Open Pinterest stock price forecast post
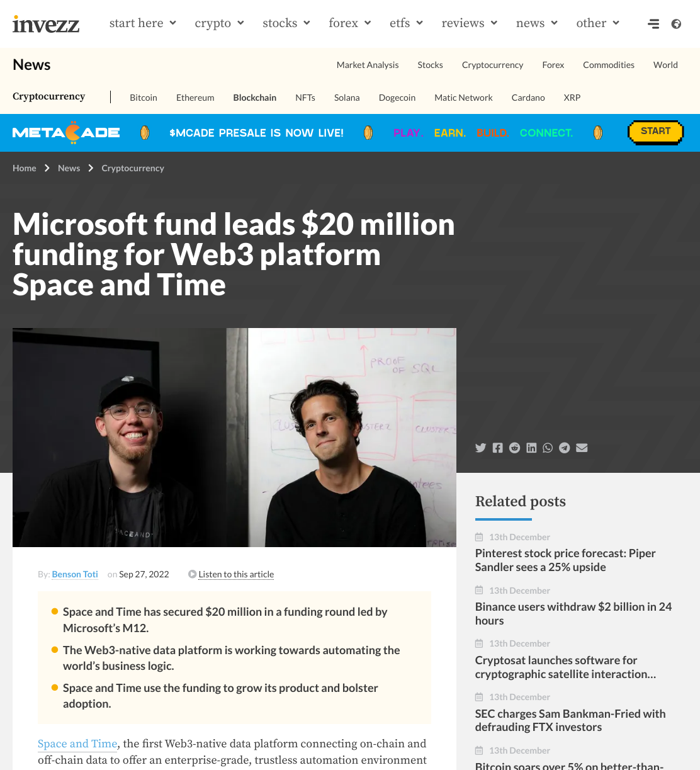700x770 pixels. [565, 560]
